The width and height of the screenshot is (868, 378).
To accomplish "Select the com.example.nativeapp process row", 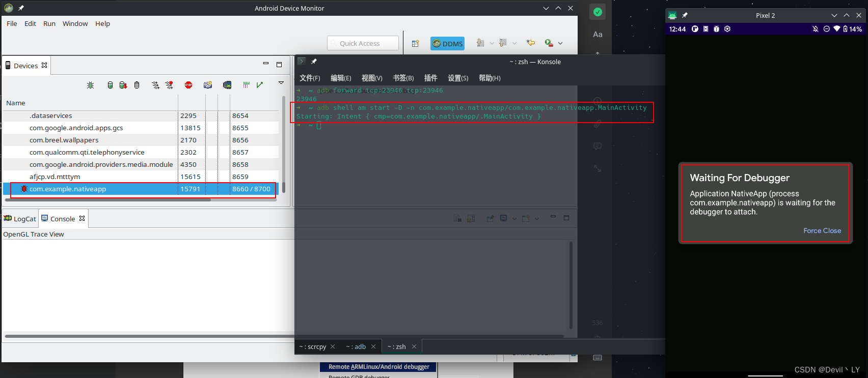I will coord(141,189).
